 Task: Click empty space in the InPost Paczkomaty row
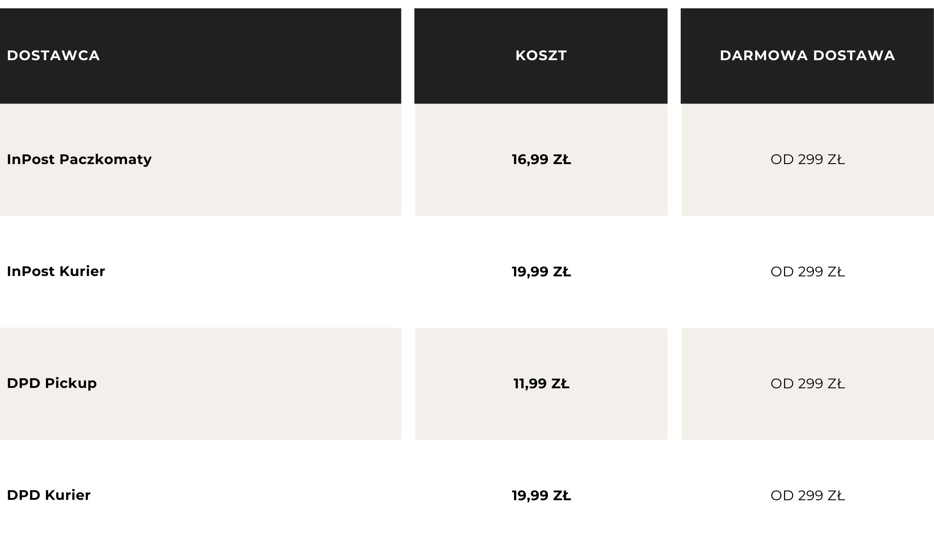point(283,159)
